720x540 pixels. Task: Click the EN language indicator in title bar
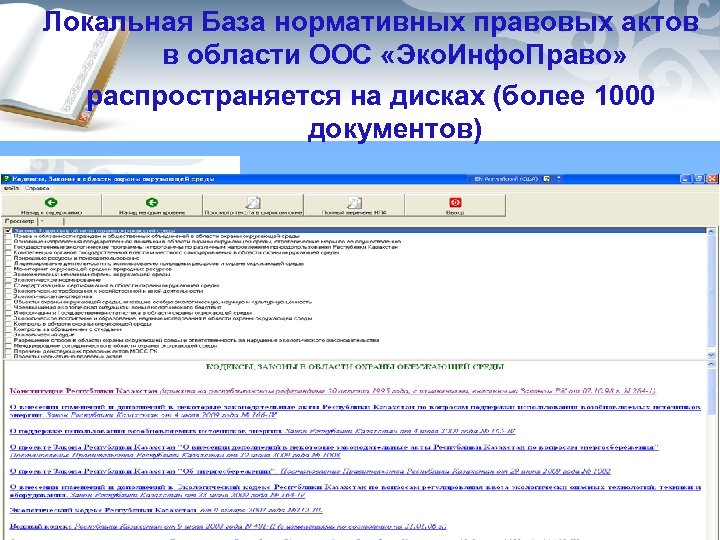click(505, 179)
